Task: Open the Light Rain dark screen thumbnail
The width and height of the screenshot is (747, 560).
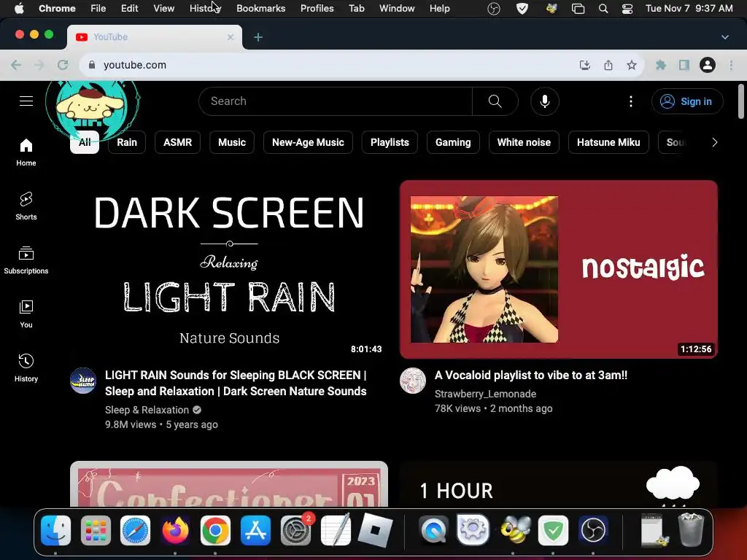Action: click(x=228, y=269)
